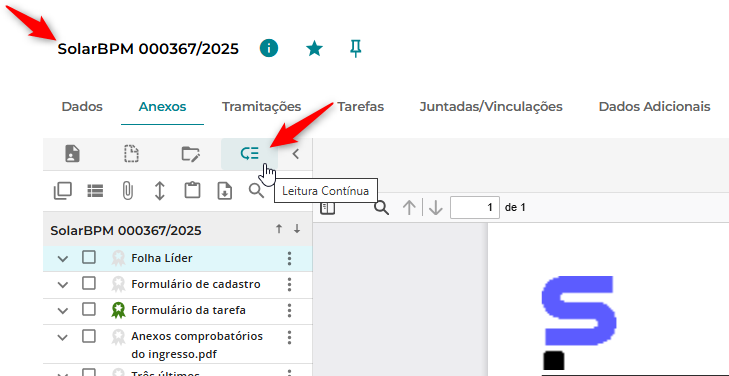Click the dashed outline document icon
The height and width of the screenshot is (376, 729).
click(132, 154)
